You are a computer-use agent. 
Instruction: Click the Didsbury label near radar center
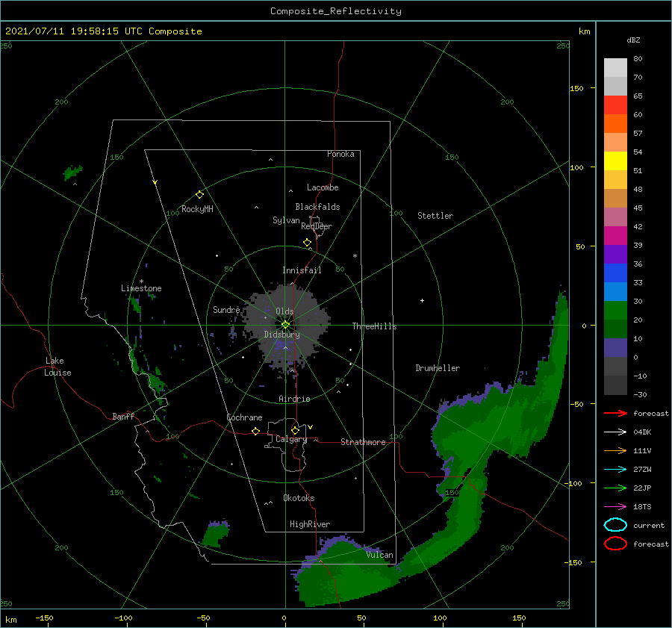(282, 335)
